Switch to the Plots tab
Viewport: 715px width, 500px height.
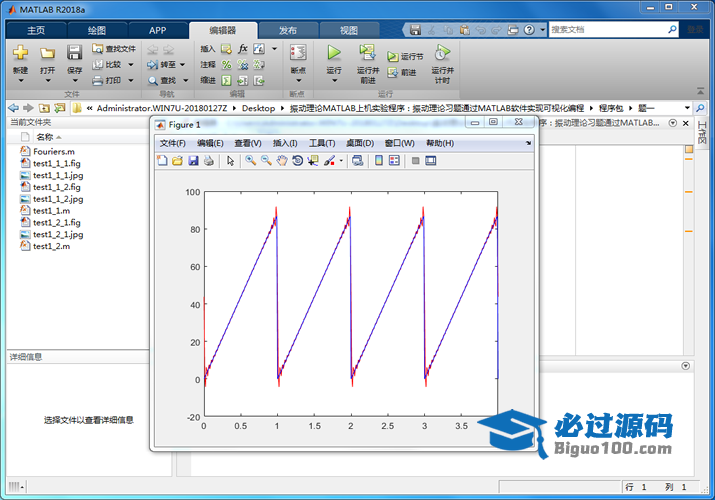click(97, 31)
